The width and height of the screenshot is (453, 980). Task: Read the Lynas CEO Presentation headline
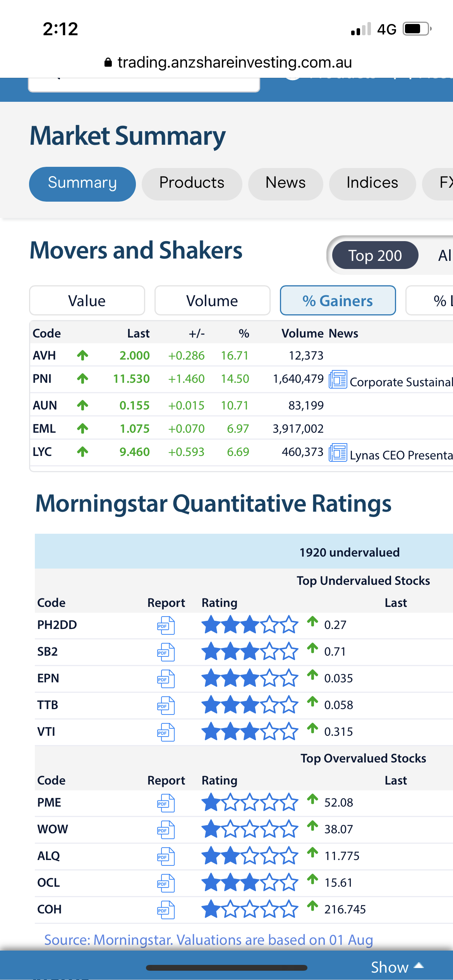pyautogui.click(x=401, y=456)
